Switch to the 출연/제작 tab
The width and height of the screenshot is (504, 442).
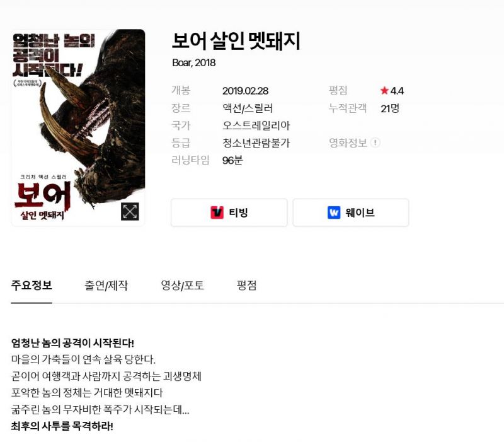pyautogui.click(x=106, y=286)
